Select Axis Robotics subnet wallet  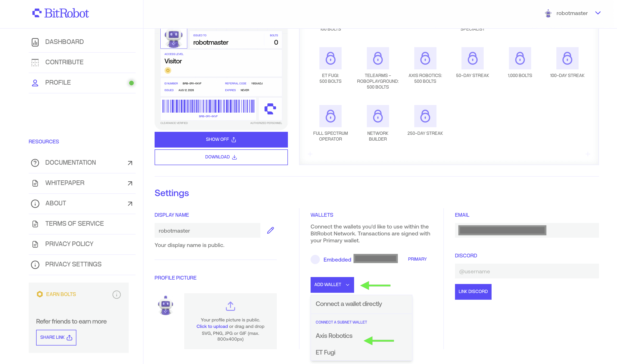click(361, 336)
